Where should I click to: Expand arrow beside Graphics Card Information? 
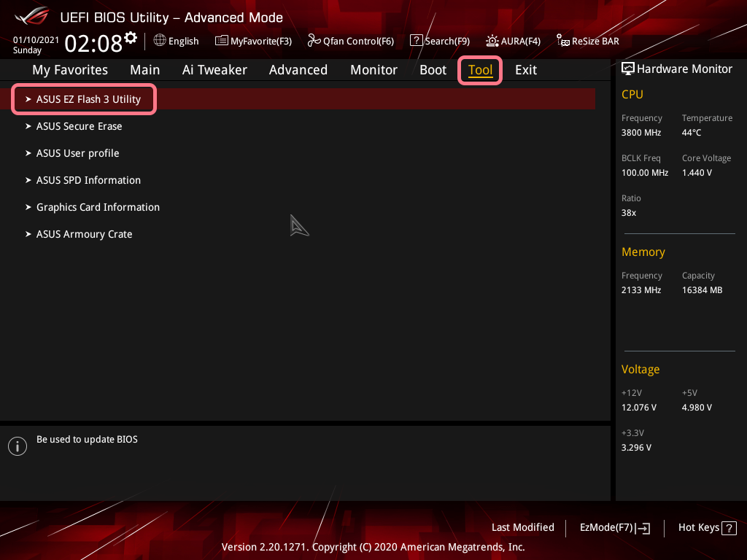click(28, 207)
